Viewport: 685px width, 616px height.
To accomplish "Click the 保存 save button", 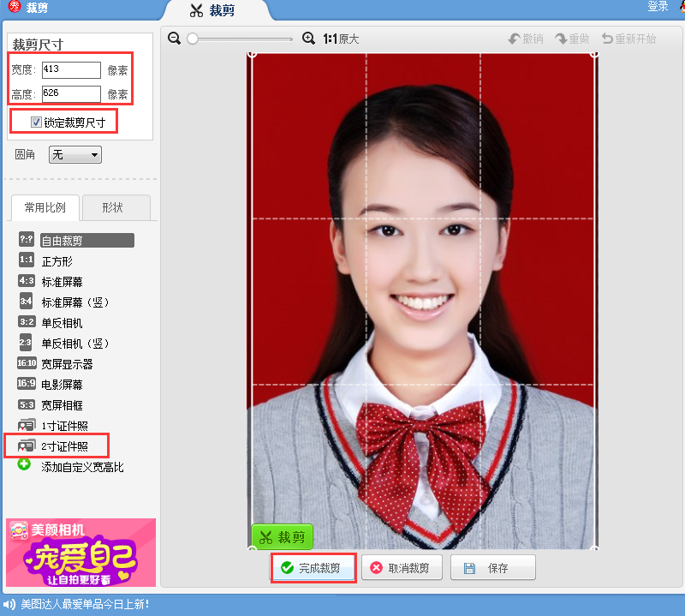I will (x=492, y=568).
